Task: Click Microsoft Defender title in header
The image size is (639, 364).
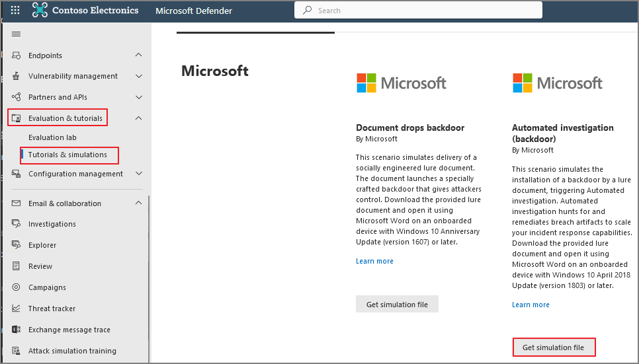Action: [194, 11]
